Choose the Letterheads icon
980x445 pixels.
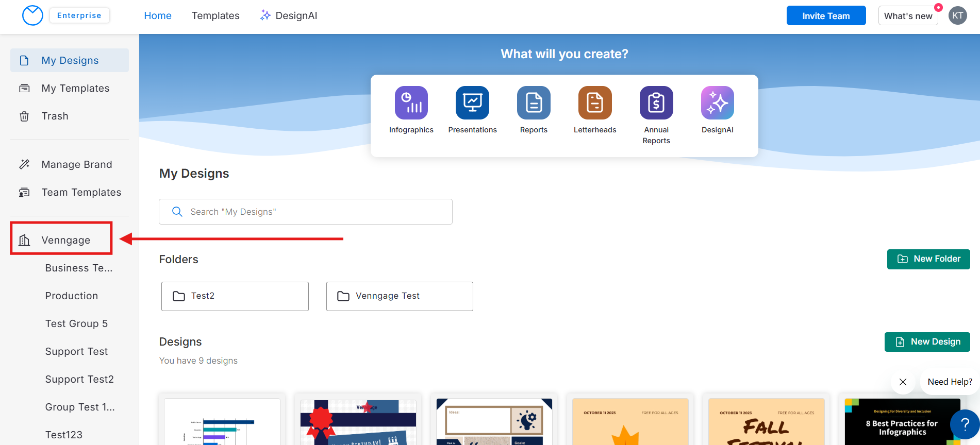pyautogui.click(x=595, y=102)
